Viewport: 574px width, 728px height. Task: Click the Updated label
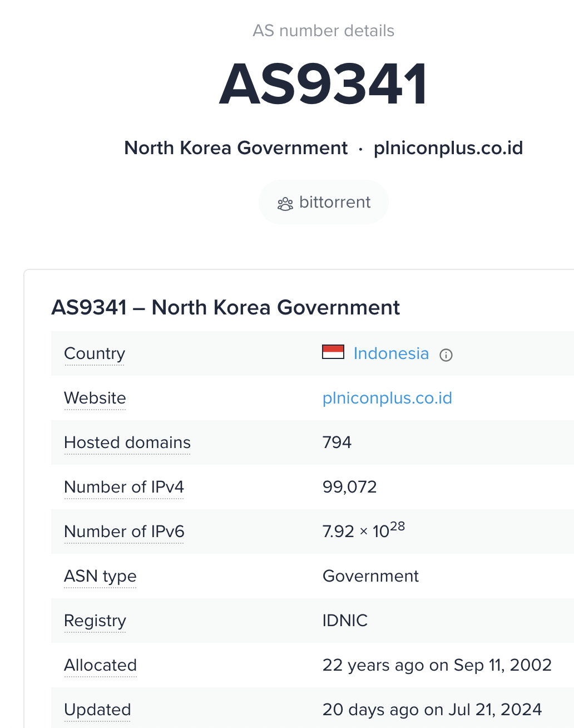(97, 710)
